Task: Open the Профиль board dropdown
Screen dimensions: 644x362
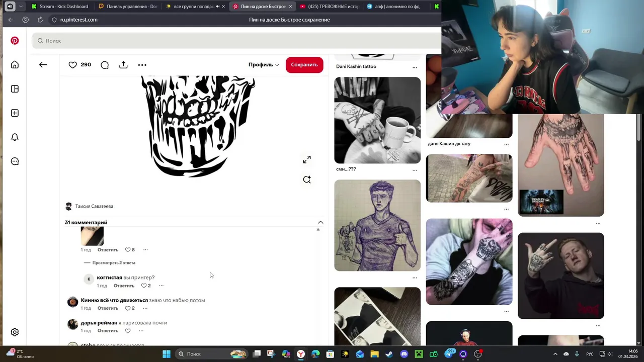Action: 264,65
